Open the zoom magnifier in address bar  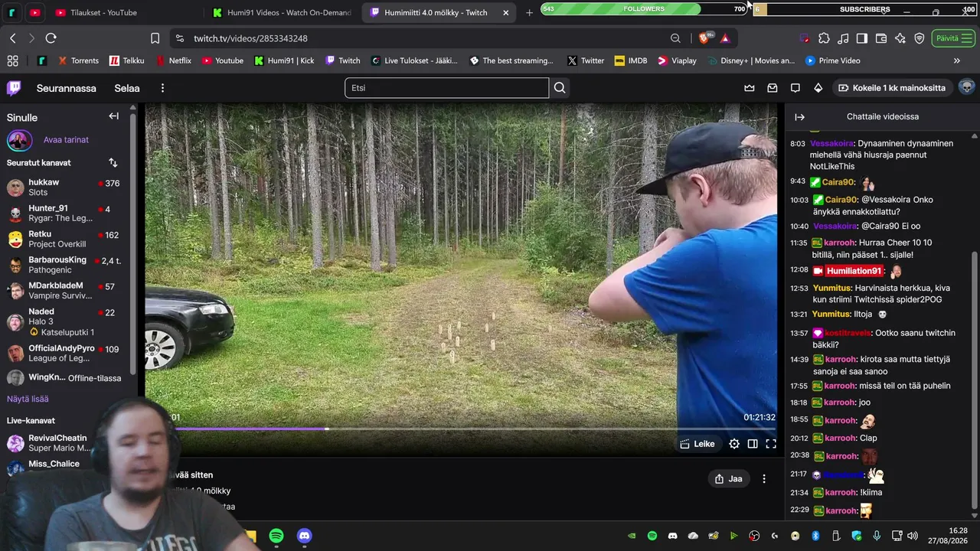[x=675, y=38]
